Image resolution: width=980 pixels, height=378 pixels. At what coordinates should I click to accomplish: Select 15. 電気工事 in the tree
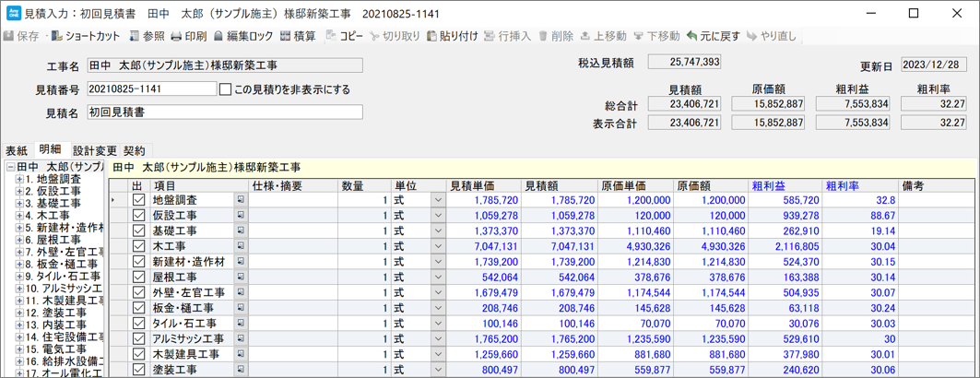[x=53, y=349]
